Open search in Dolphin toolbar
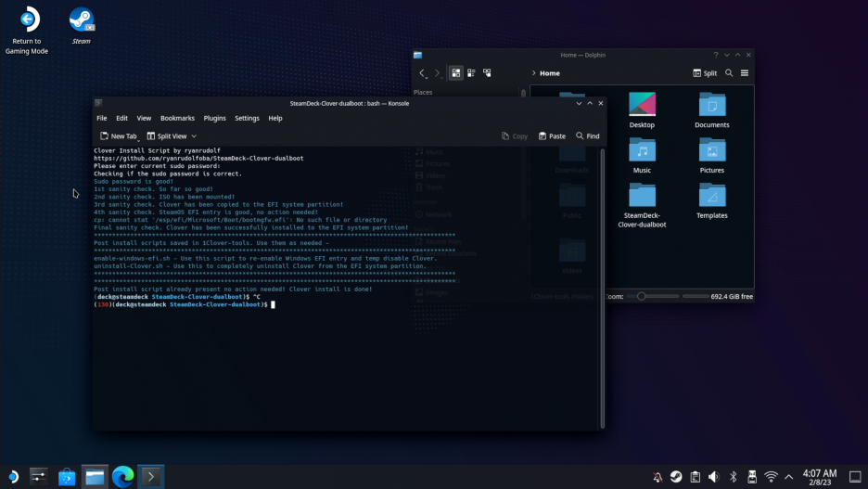 (729, 73)
